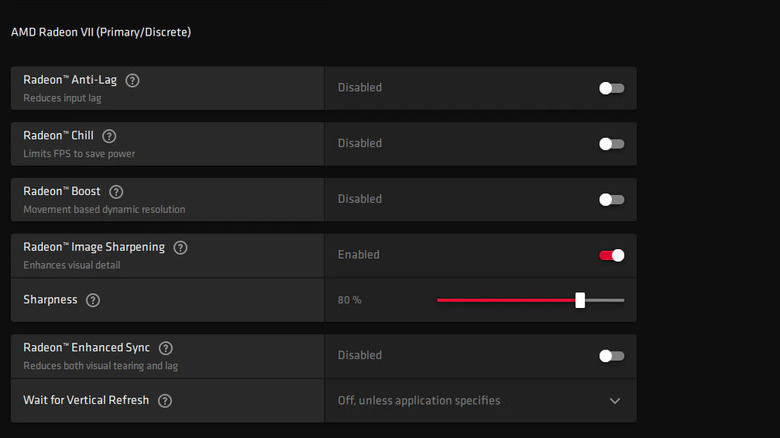Click the Sharpness slider handle
This screenshot has height=438, width=780.
(580, 300)
